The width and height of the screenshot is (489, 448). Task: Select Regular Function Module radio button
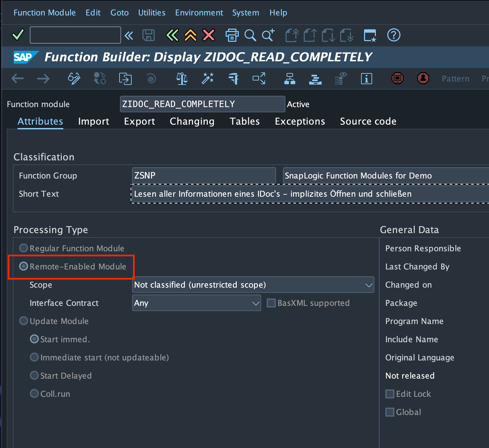24,248
